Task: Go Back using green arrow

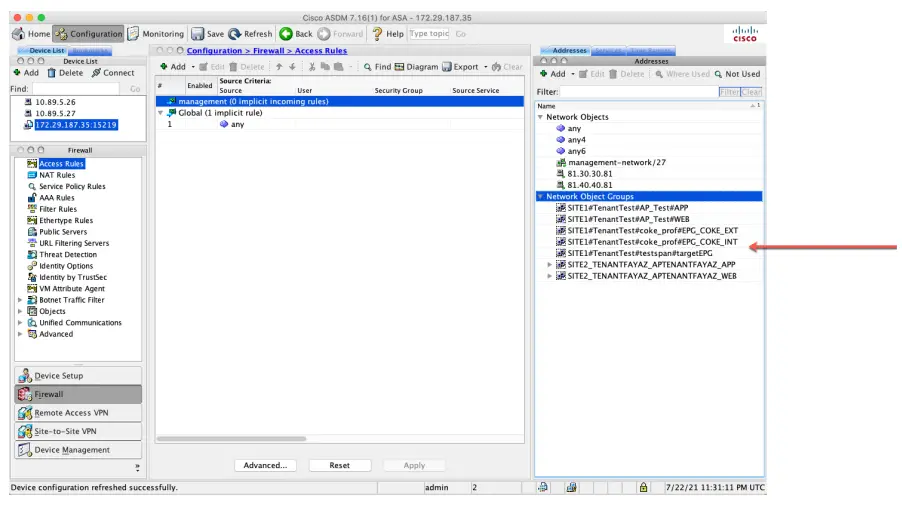Action: point(296,34)
